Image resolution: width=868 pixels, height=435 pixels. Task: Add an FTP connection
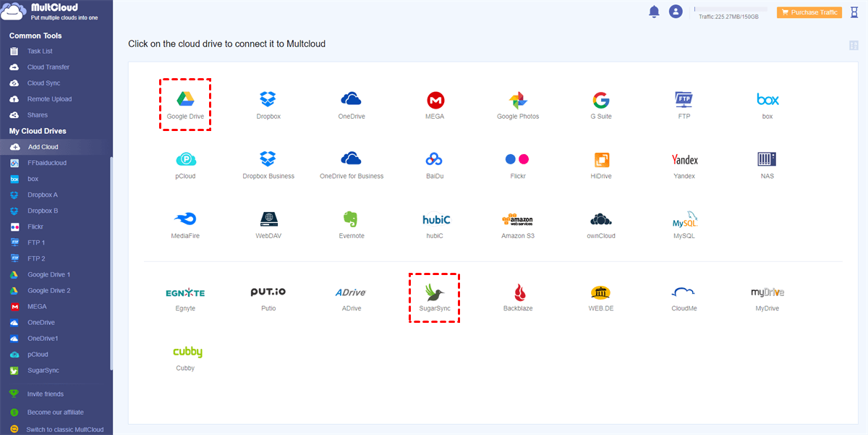[684, 105]
